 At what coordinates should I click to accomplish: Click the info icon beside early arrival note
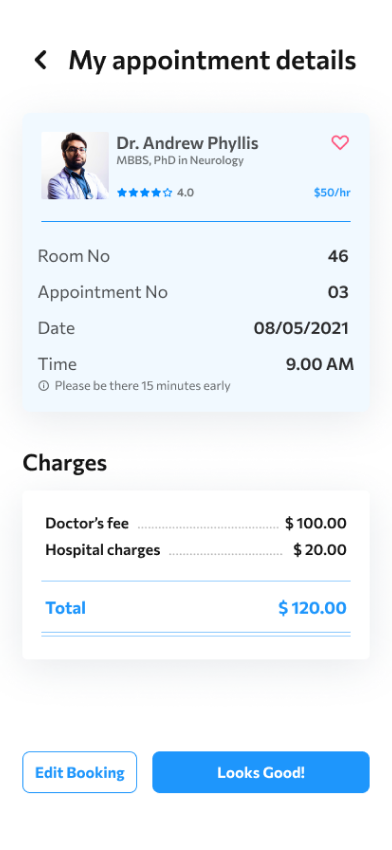point(43,386)
